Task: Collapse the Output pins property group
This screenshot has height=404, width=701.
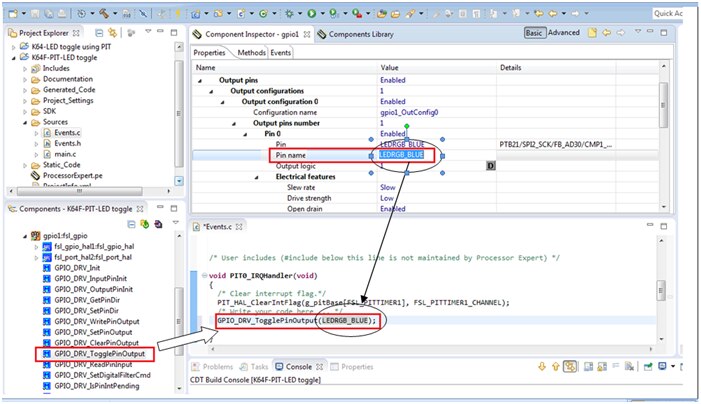Action: (x=200, y=80)
